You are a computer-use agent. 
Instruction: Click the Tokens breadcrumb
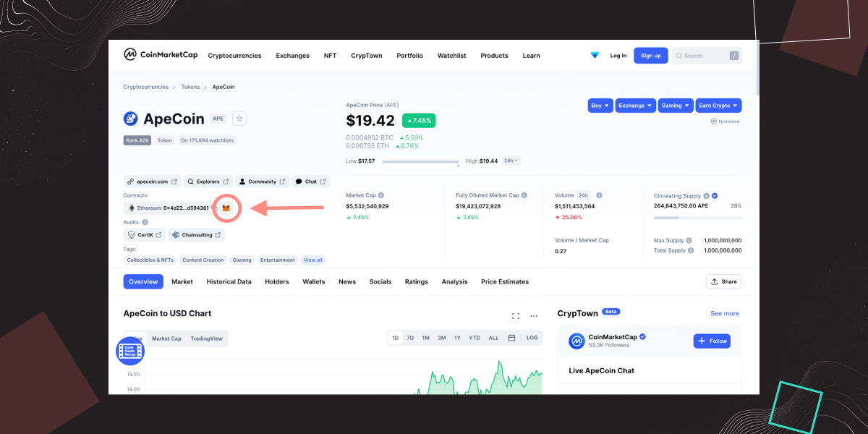coord(190,87)
